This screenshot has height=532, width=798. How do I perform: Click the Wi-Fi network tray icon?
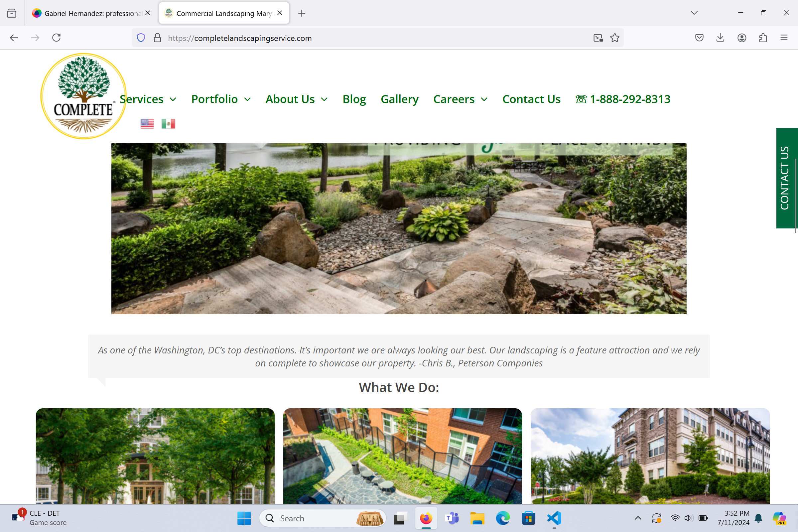click(x=675, y=518)
